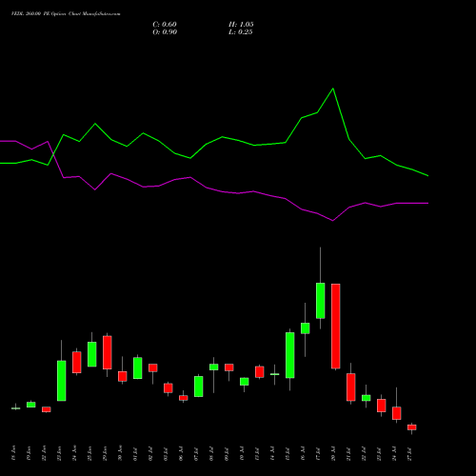Click the close value 'C: 0.60'
Viewport: 476px width, 476px height.
(165, 25)
